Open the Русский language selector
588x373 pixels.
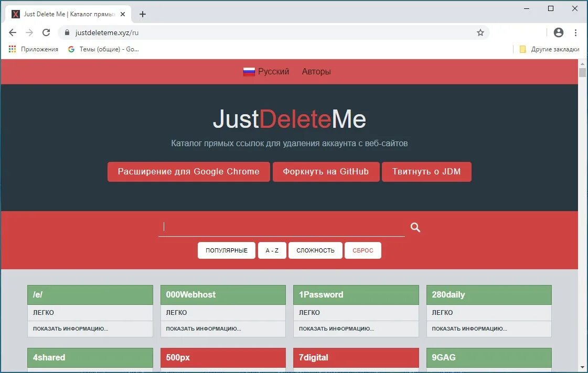click(266, 72)
